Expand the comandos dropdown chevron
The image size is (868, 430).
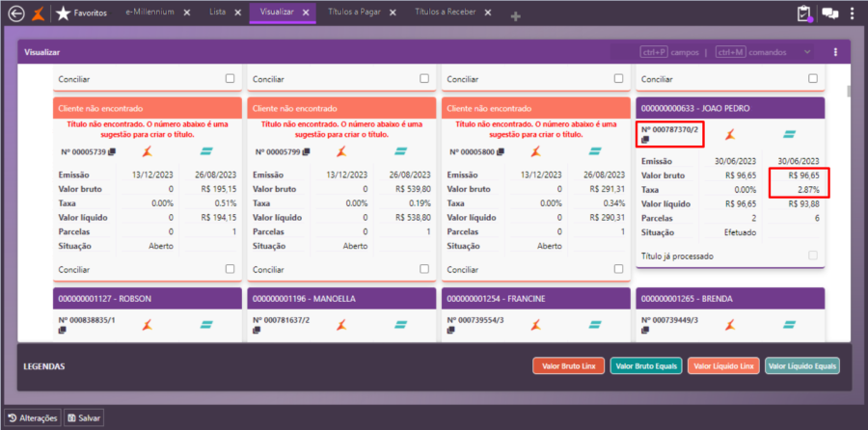click(807, 52)
